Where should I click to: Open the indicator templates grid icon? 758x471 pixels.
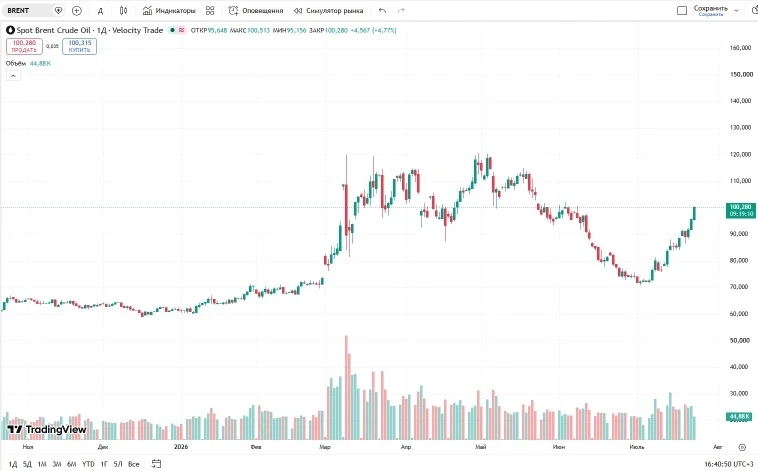click(210, 10)
